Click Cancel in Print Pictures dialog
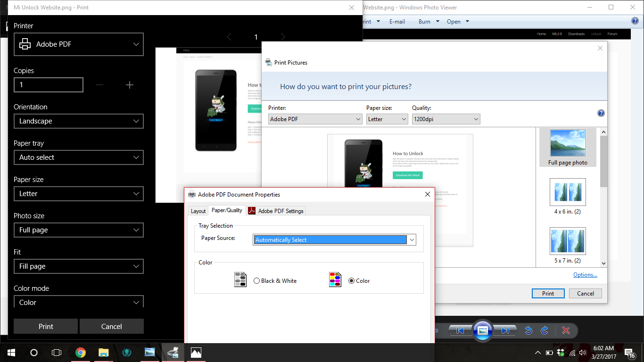 (586, 293)
